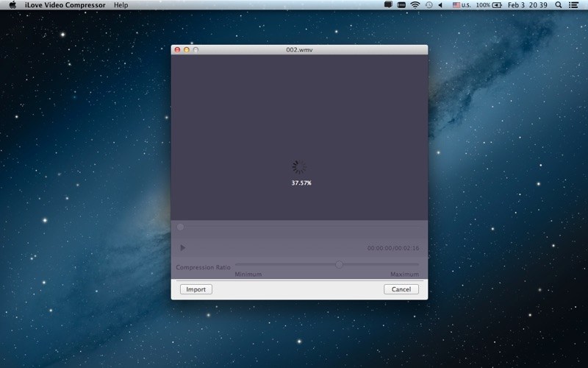Open Notification Center list icon
This screenshot has width=588, height=368.
click(573, 5)
